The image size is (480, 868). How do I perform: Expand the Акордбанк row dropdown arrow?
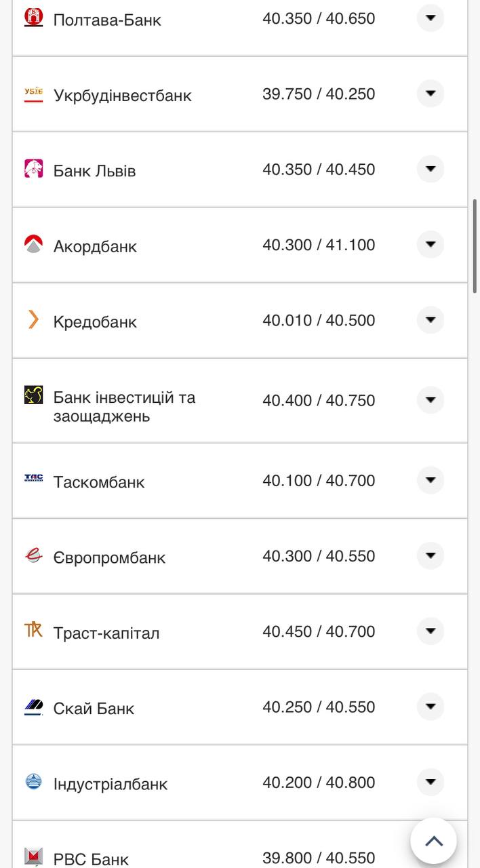pos(430,244)
